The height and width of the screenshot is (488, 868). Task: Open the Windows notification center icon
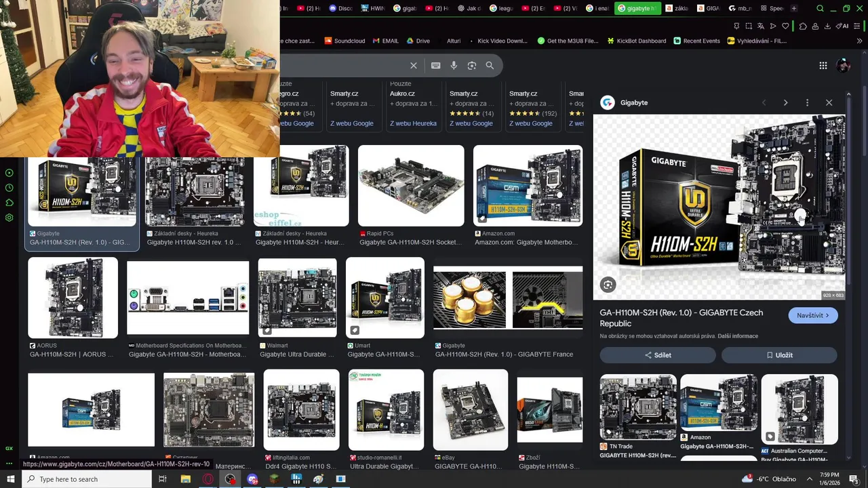pos(854,479)
